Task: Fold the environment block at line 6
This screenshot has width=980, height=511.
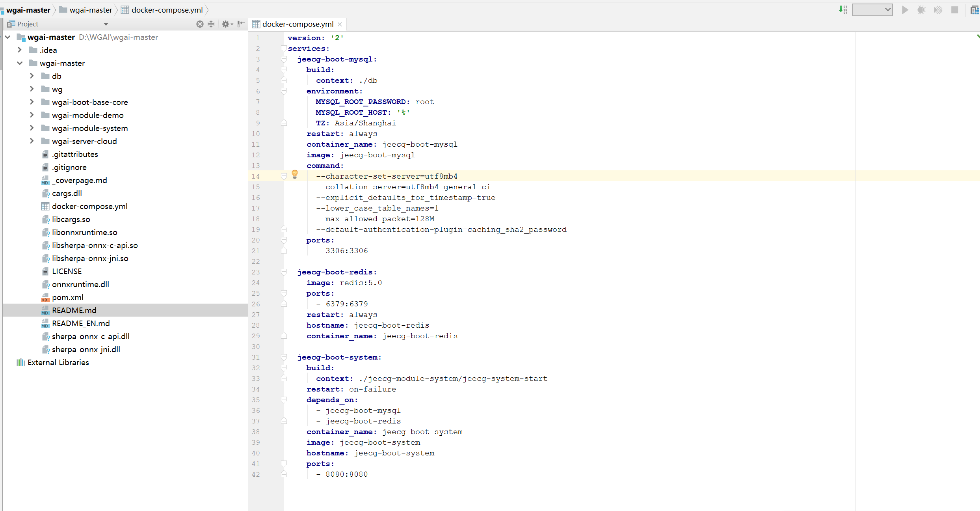Action: [284, 91]
